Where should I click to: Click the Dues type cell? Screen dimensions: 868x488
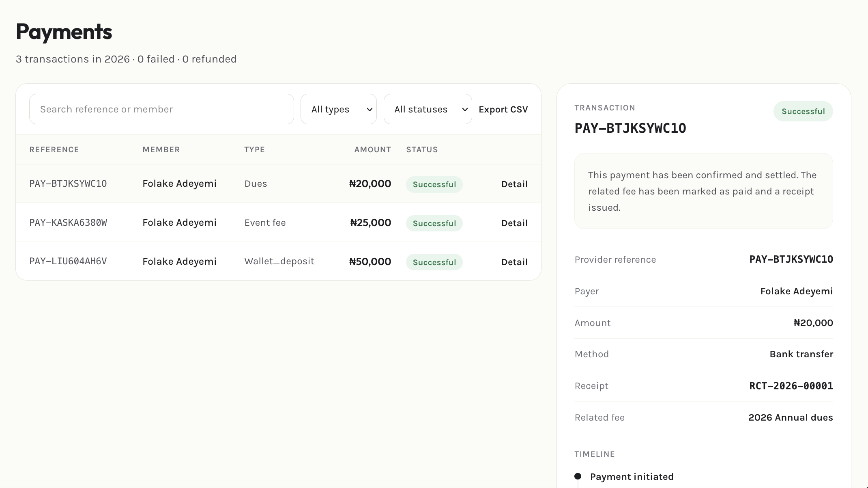(256, 184)
